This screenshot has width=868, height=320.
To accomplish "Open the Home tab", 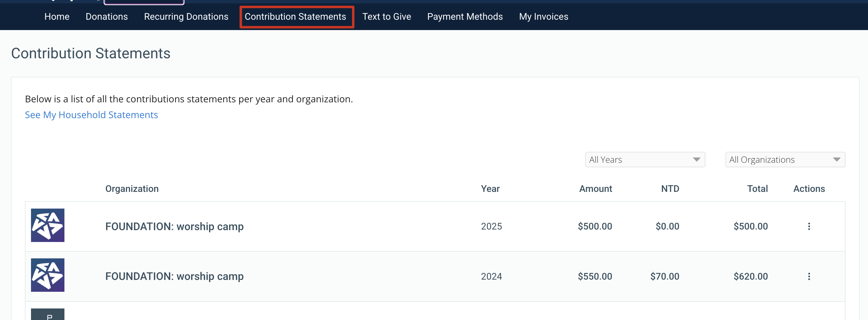I will [x=57, y=16].
